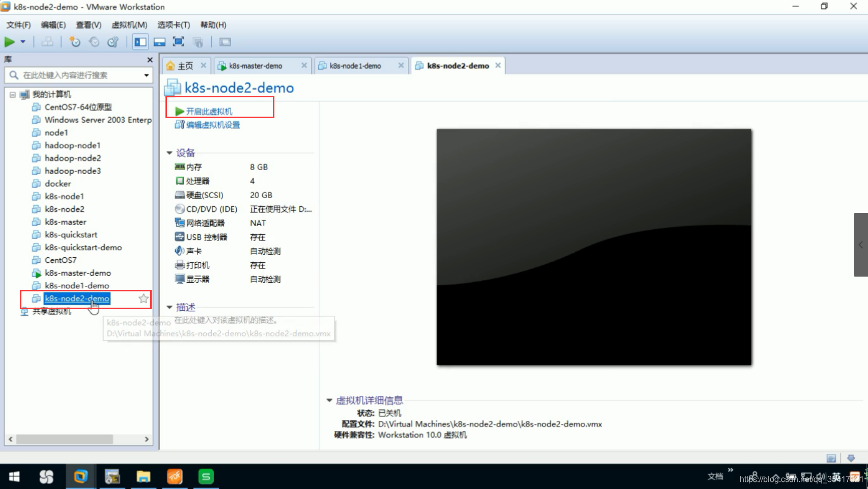The image size is (868, 489).
Task: Close the k8s-node1-demo tab
Action: coord(401,65)
